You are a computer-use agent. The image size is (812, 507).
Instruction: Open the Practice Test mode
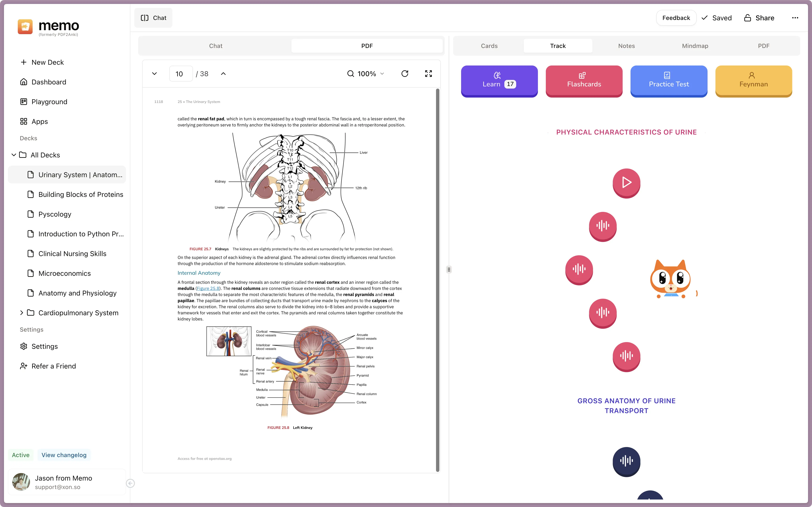point(668,81)
